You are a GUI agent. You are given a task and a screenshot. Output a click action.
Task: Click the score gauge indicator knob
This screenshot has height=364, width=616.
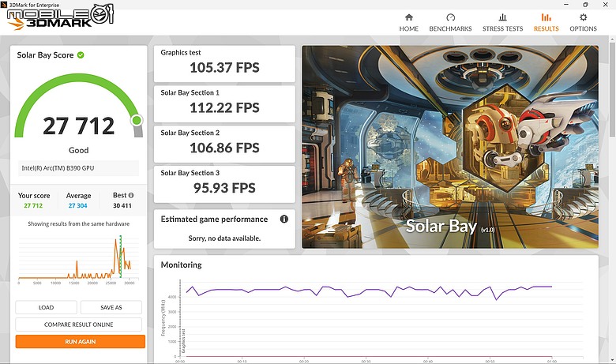click(x=137, y=120)
